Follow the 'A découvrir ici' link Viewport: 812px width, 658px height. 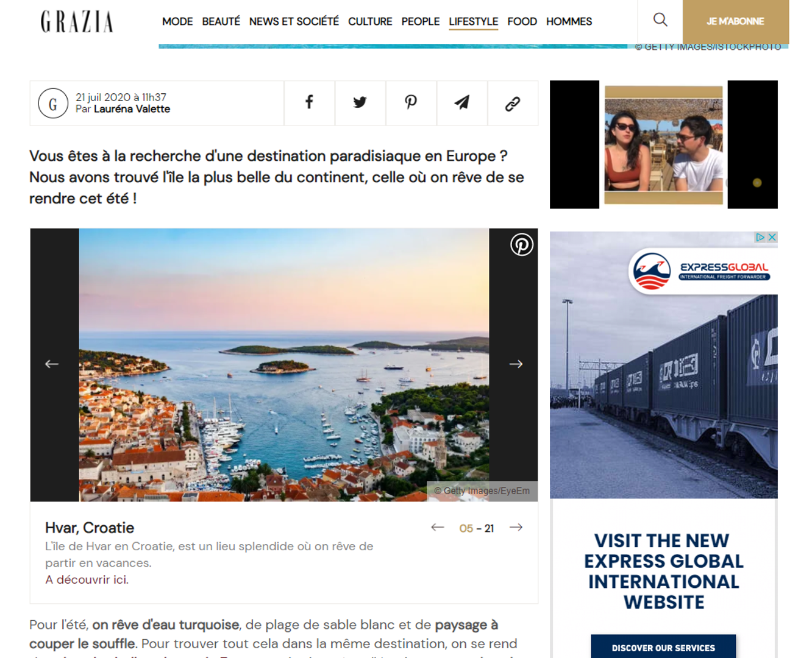tap(87, 579)
